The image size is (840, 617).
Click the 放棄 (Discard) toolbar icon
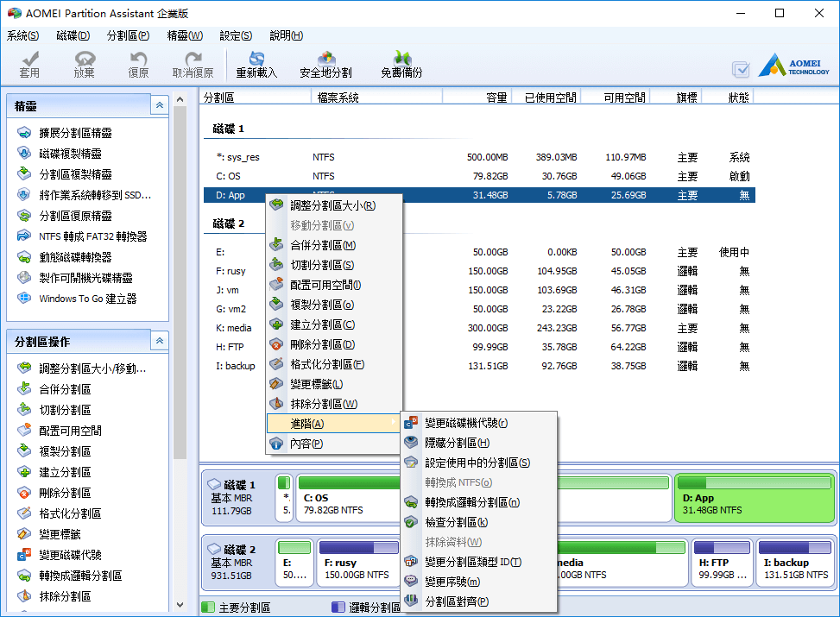tap(84, 65)
